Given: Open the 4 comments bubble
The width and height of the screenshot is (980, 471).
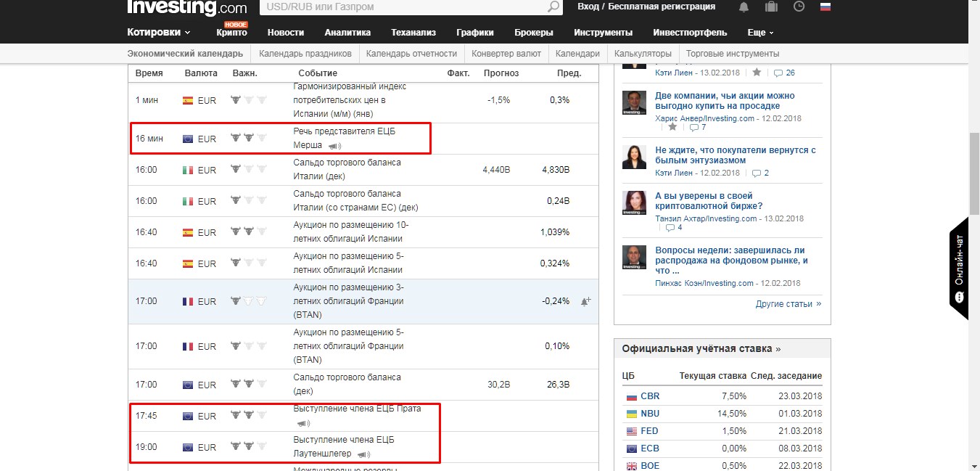Looking at the screenshot, I should [673, 228].
